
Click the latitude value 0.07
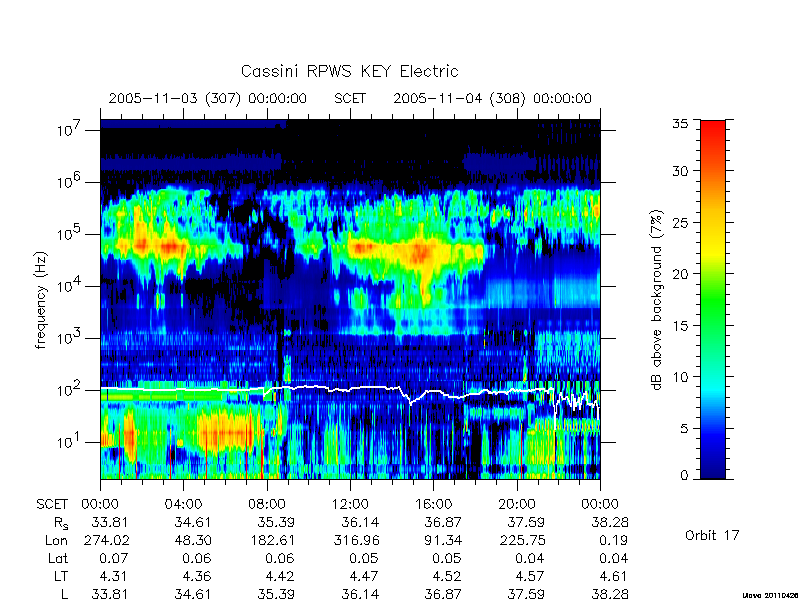coord(115,558)
